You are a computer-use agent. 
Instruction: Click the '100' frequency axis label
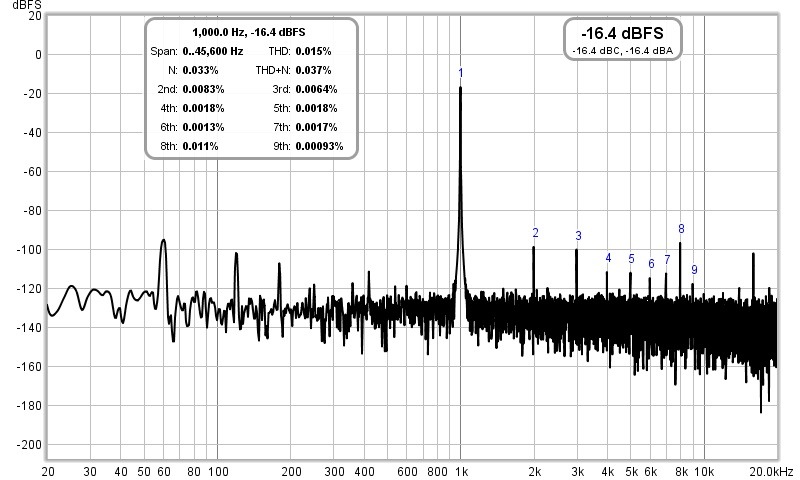coord(218,472)
